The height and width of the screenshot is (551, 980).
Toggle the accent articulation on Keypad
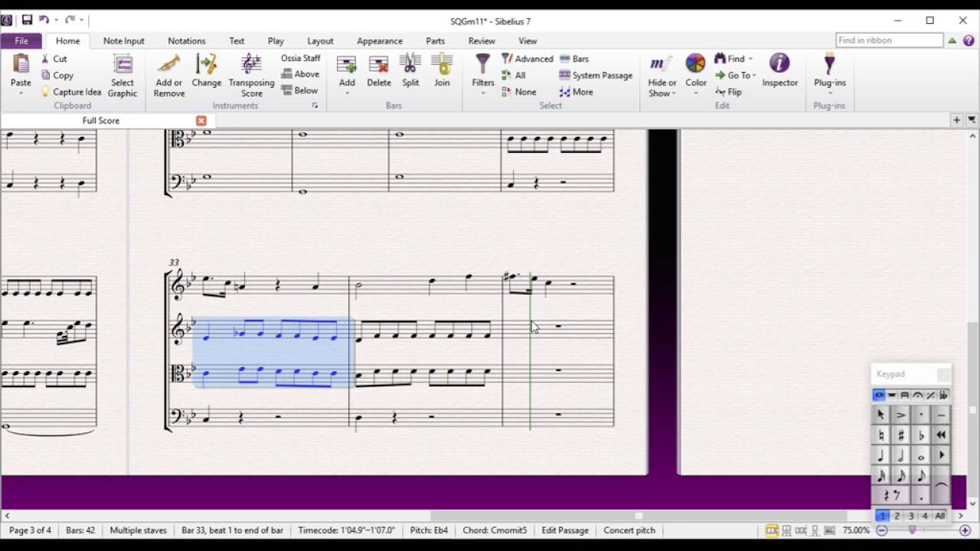(901, 415)
